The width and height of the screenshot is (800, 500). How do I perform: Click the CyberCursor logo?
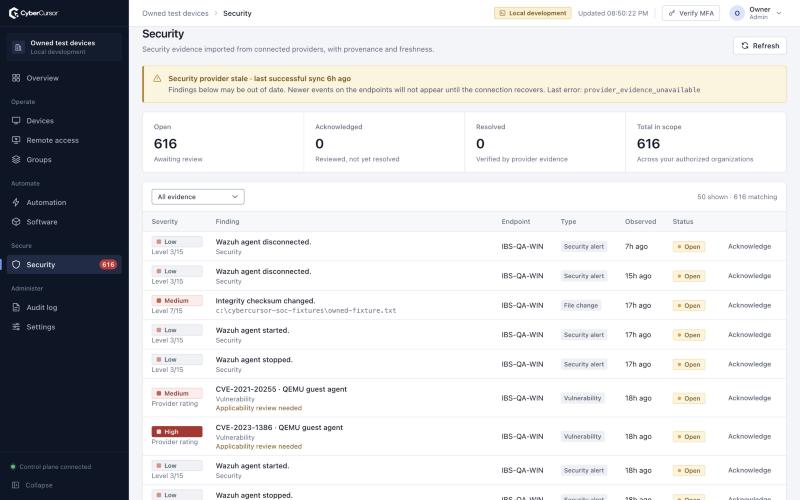coord(33,13)
